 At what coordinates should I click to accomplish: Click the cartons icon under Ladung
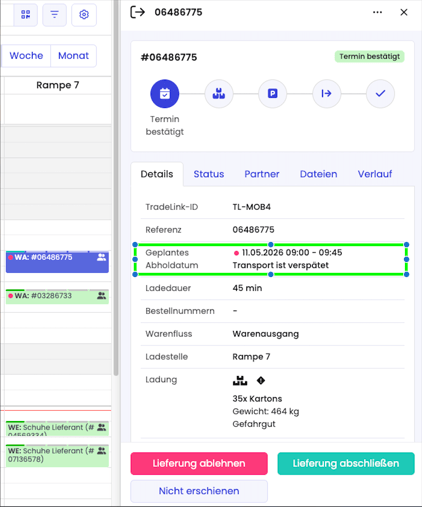click(x=240, y=380)
